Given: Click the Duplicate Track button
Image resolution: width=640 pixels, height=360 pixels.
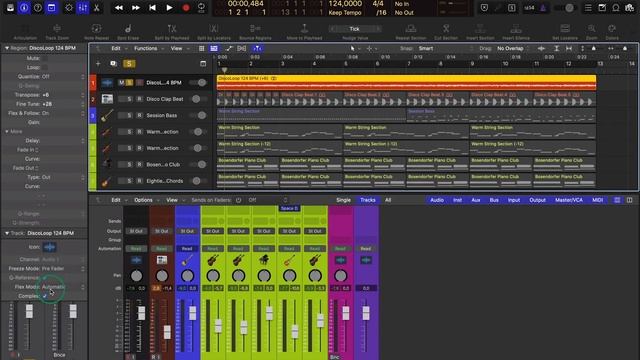Looking at the screenshot, I should (x=113, y=64).
